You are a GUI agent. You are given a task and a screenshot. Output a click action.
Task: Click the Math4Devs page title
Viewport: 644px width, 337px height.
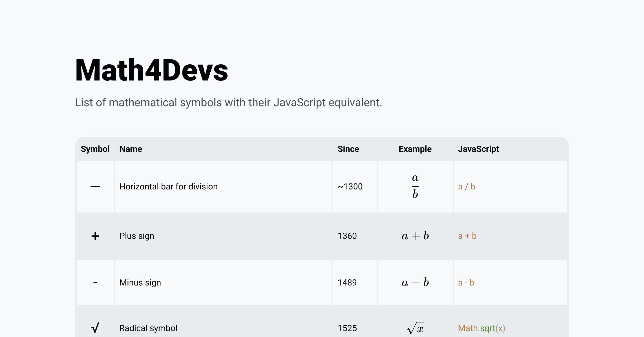tap(152, 70)
